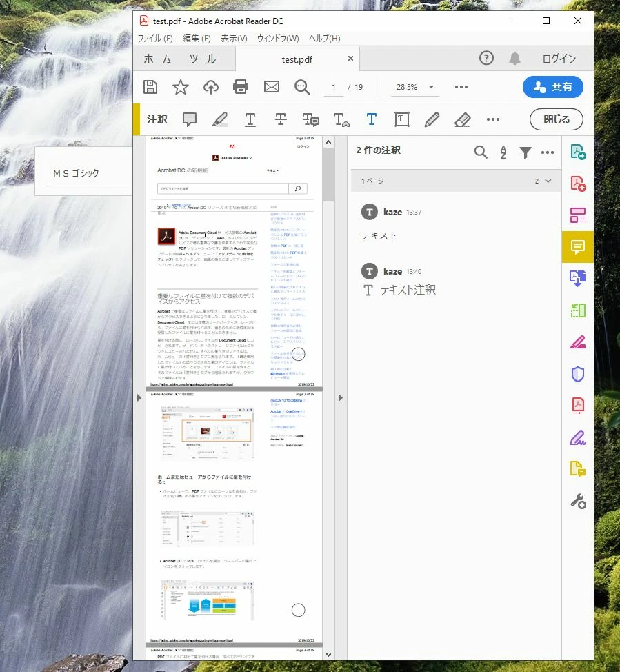Viewport: 620px width, 672px height.
Task: Open the find text magnifier tool
Action: point(302,87)
